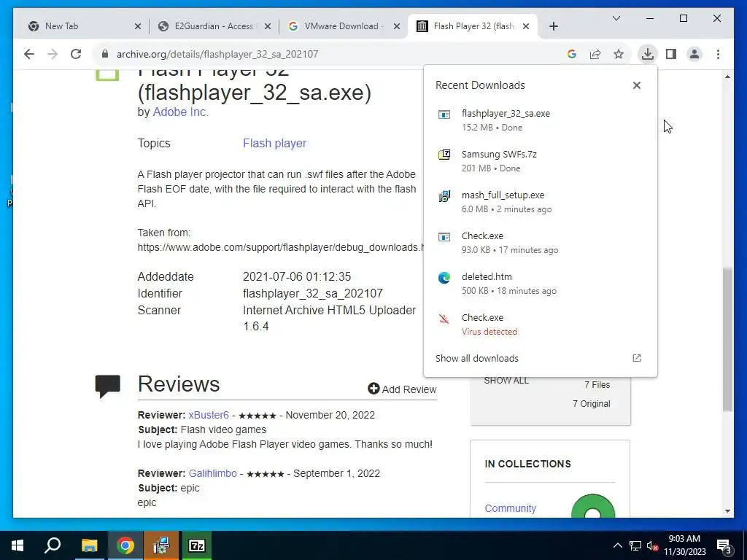Viewport: 747px width, 560px height.
Task: Select the Flash Player 32 tab
Action: [x=473, y=26]
